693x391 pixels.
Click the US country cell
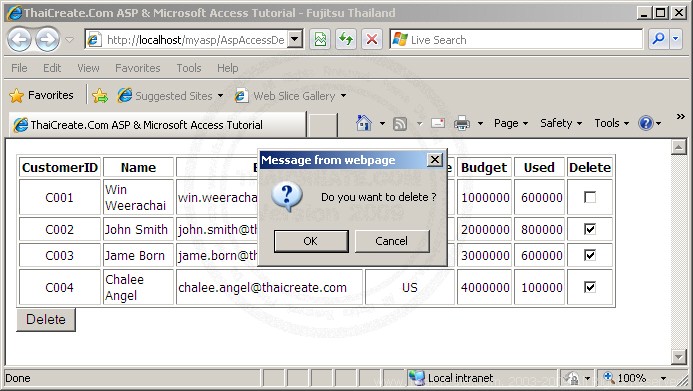pyautogui.click(x=410, y=287)
